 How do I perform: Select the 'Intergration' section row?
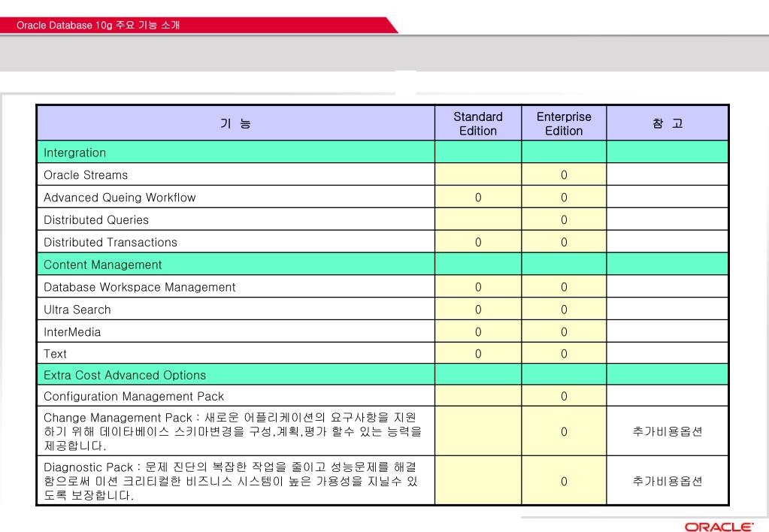(383, 152)
